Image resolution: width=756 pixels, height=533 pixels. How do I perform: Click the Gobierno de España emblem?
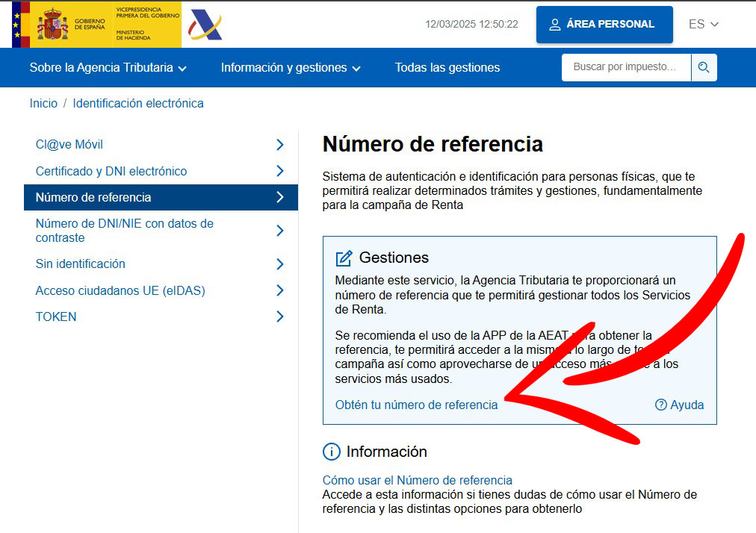tap(52, 25)
